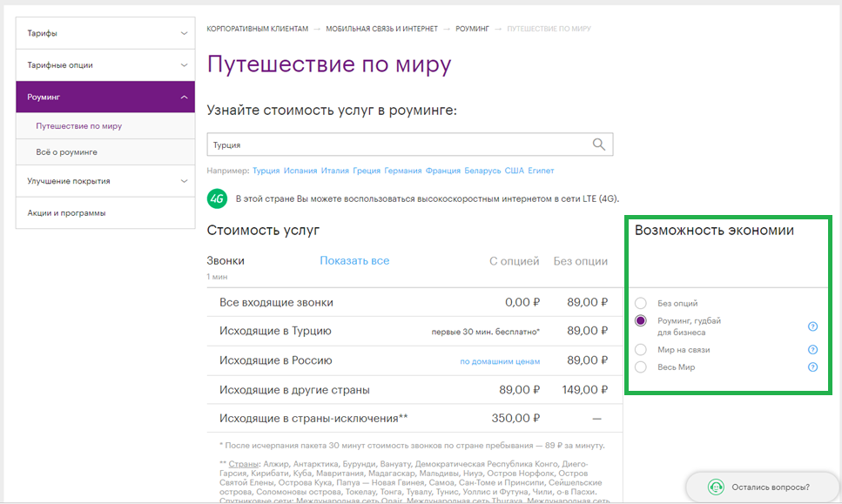Open Акции и программы menu item
This screenshot has height=504, width=842.
pyautogui.click(x=66, y=212)
